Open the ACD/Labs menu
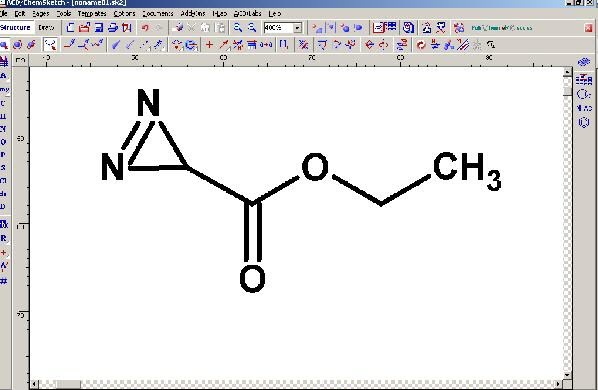The height and width of the screenshot is (390, 598). pos(247,14)
